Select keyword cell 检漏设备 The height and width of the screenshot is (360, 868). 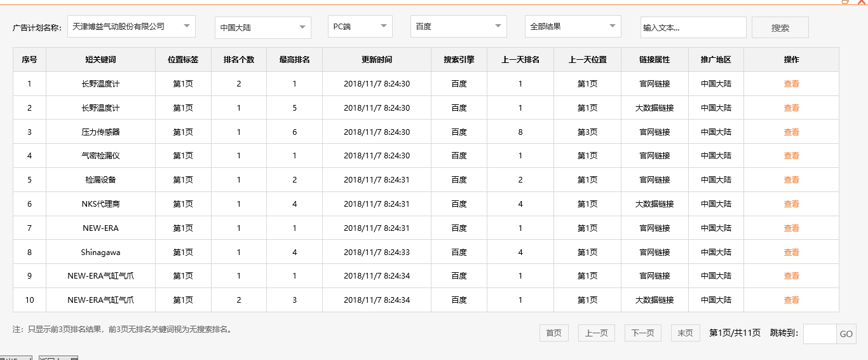point(100,180)
